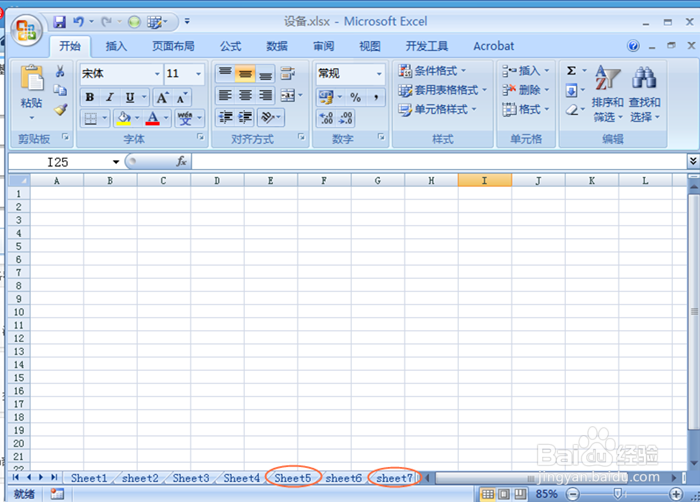
Task: Open Format as Table (套用表格格式) menu
Action: pos(442,90)
